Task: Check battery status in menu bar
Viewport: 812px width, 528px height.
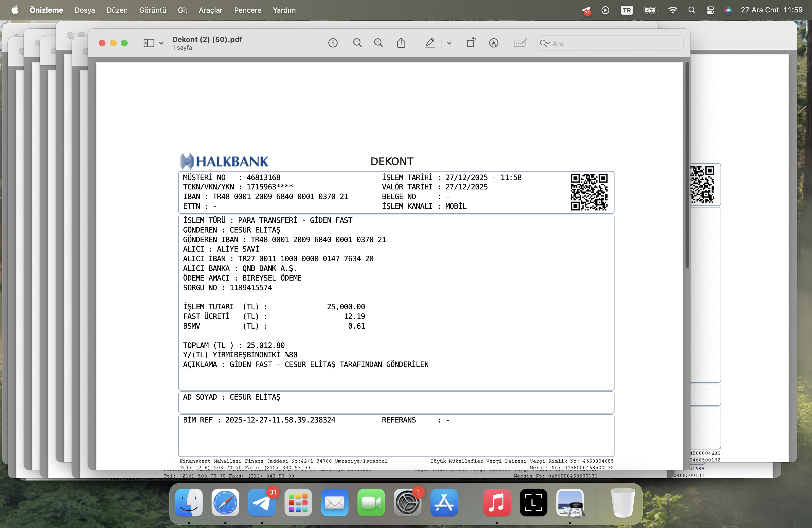Action: click(x=650, y=10)
